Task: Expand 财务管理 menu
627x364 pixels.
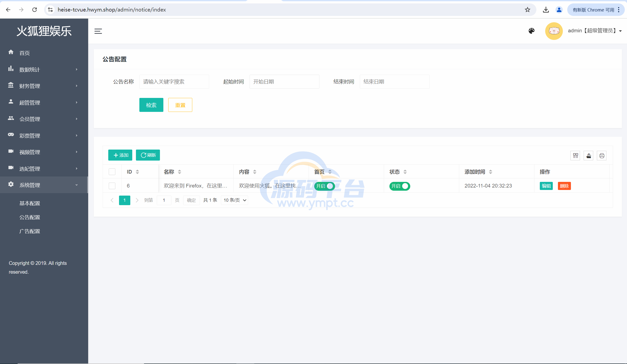Action: tap(44, 86)
